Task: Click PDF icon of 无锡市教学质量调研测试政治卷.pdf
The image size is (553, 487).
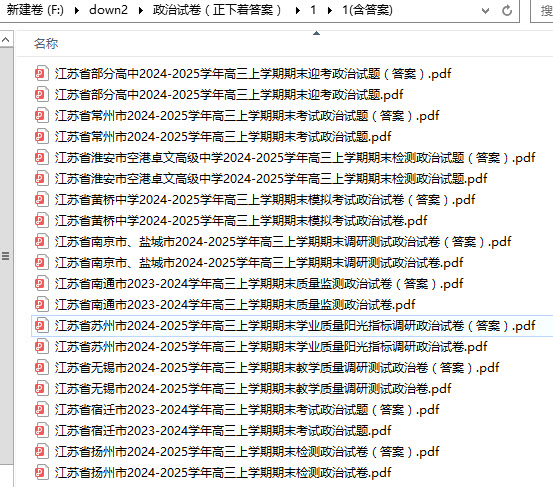Action: (x=41, y=389)
